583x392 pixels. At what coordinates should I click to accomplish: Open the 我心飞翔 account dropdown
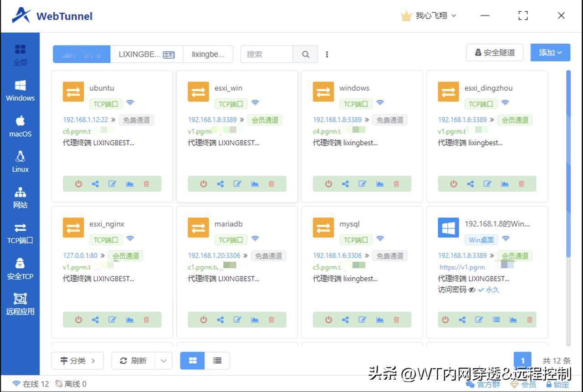428,15
